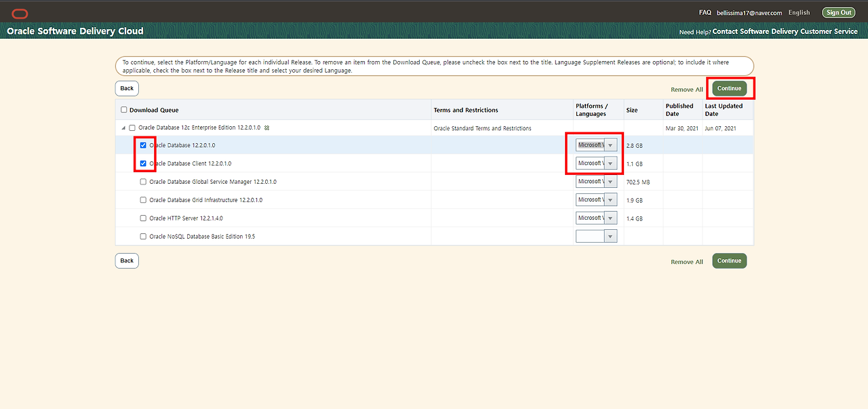
Task: Check Oracle NoSQL Database Basic Edition checkbox
Action: click(143, 237)
